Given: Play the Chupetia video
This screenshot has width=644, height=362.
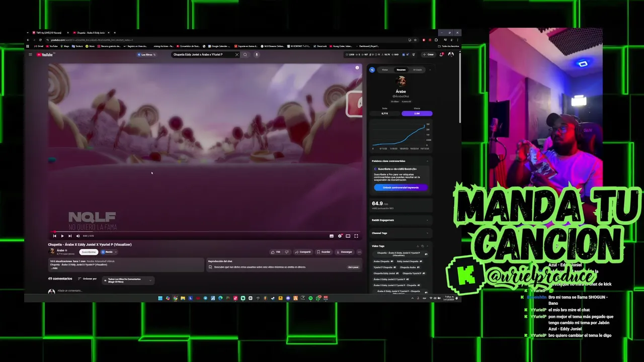Looking at the screenshot, I should pyautogui.click(x=62, y=236).
